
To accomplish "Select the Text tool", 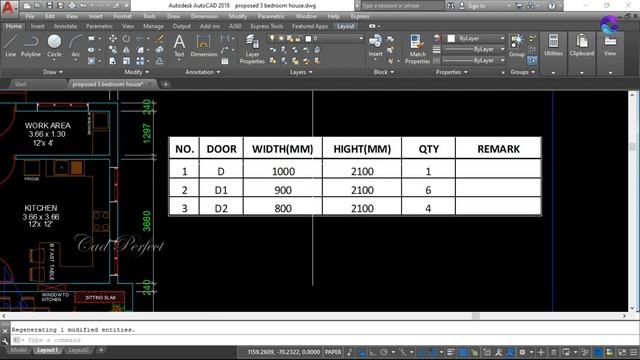I will (179, 46).
